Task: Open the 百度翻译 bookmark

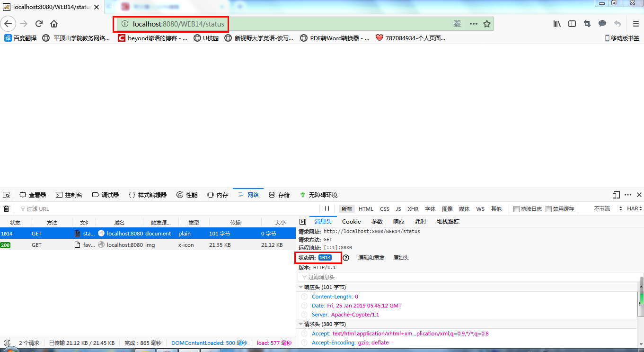Action: click(x=20, y=38)
